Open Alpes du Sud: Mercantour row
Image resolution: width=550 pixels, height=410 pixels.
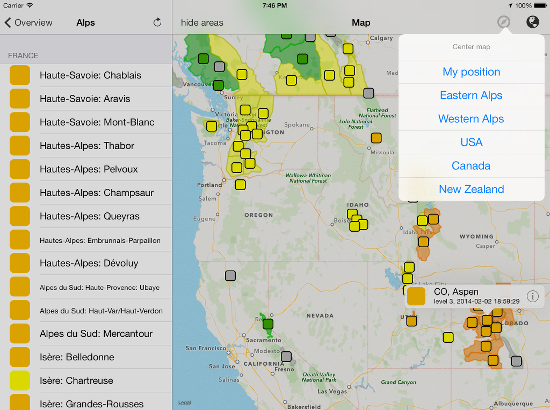[86, 334]
